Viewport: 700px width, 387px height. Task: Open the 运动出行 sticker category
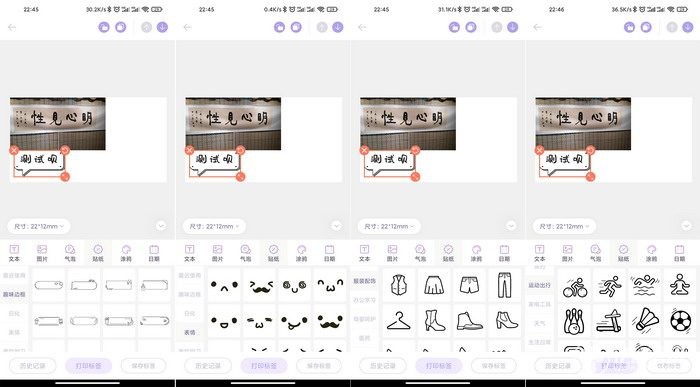click(539, 285)
